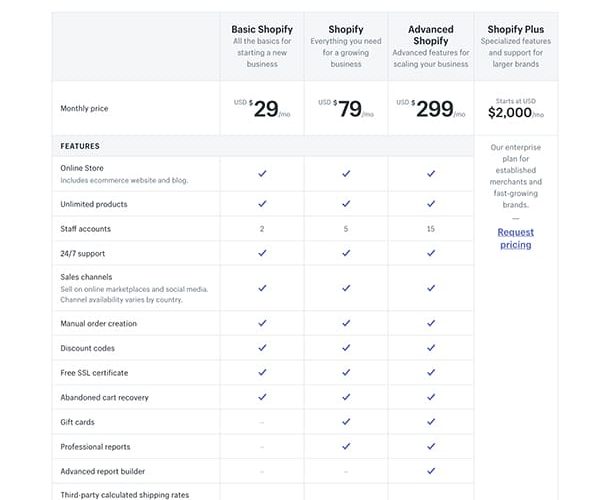Image resolution: width=600 pixels, height=500 pixels.
Task: Click Sales channels checkmark under Basic Shopify
Action: [262, 288]
